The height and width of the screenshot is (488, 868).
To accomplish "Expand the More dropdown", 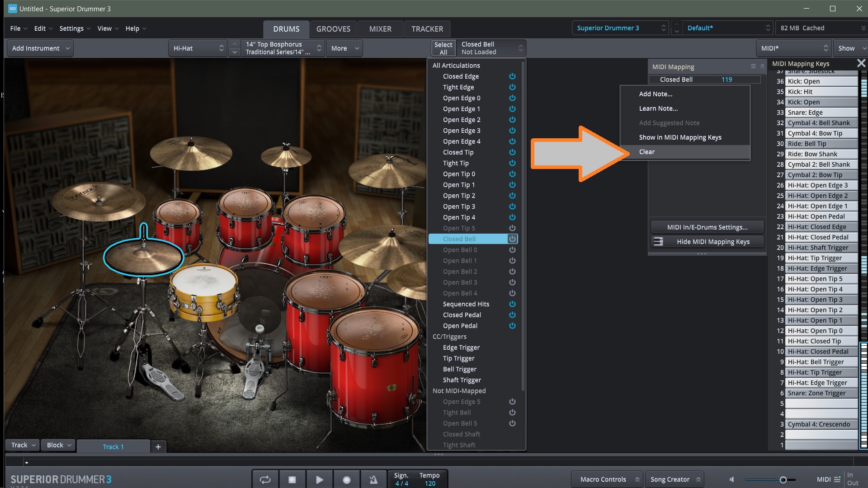I will click(x=344, y=48).
